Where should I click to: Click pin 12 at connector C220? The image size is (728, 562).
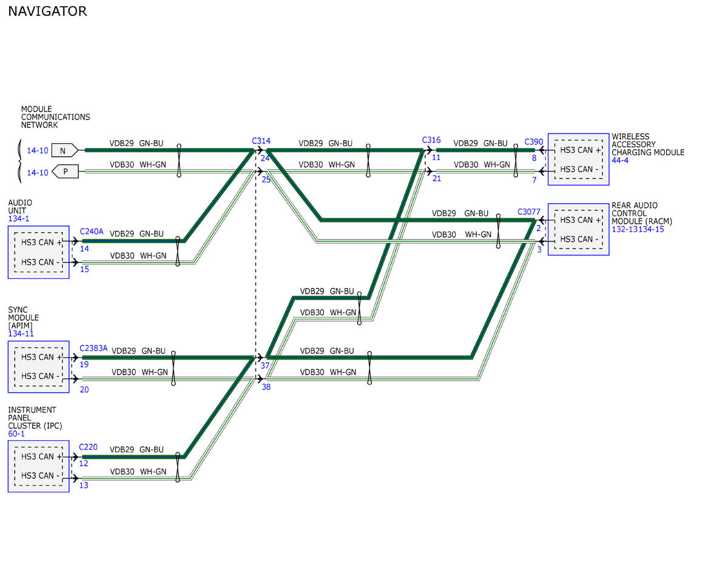(x=84, y=463)
